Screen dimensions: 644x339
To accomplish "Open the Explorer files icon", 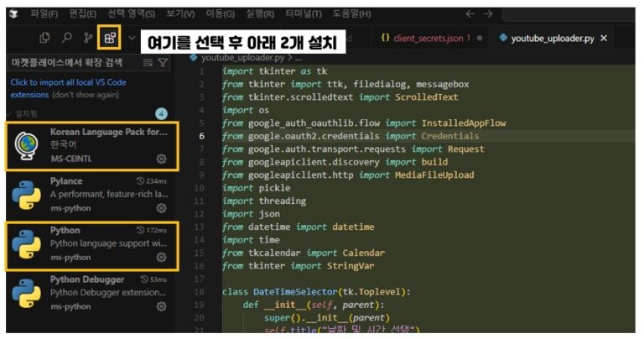I will [x=44, y=39].
